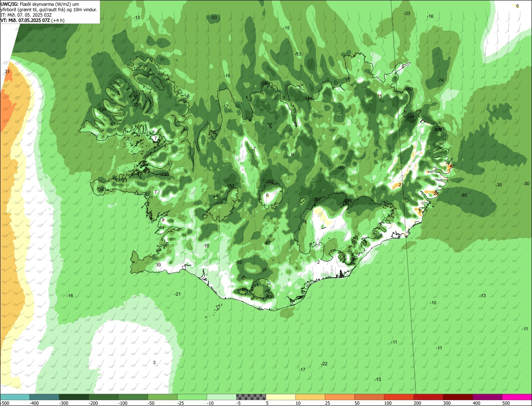Click the '-276' value in the northeast
Viewport: 532px width, 406px height.
[410, 116]
